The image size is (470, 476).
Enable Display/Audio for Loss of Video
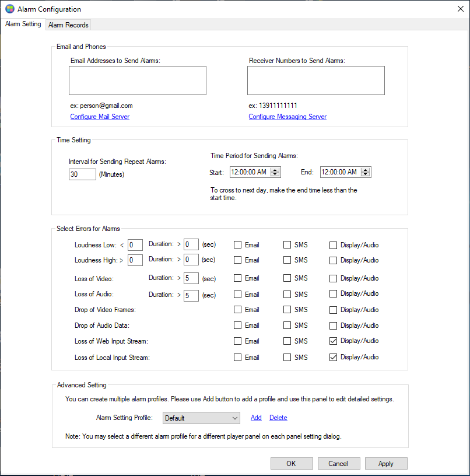[333, 278]
